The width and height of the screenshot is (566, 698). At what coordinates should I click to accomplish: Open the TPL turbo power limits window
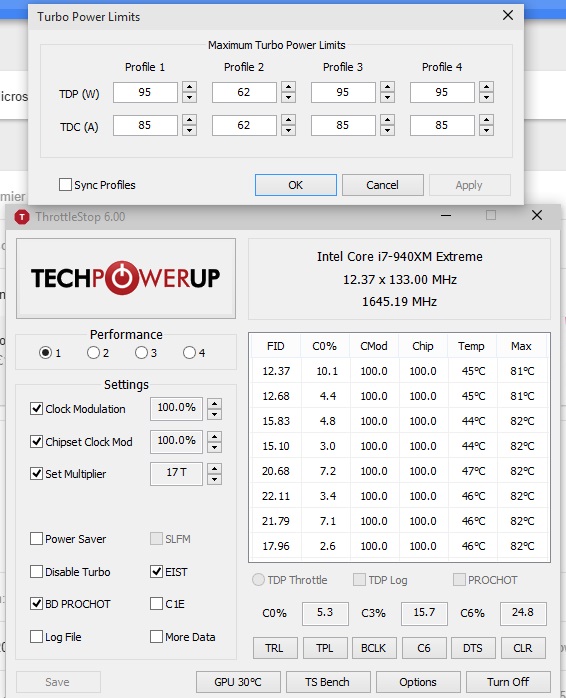[x=325, y=648]
